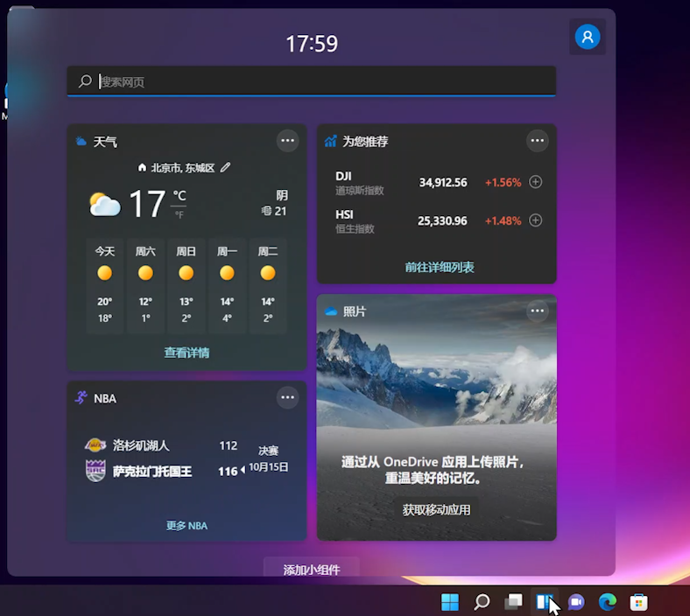Click the home icon beside 北京市
The width and height of the screenshot is (690, 616).
142,167
